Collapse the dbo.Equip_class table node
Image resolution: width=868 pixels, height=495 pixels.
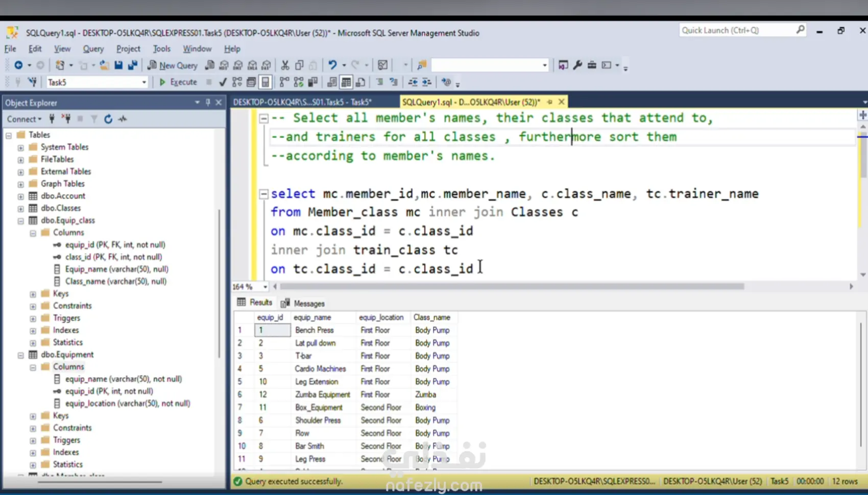coord(21,221)
